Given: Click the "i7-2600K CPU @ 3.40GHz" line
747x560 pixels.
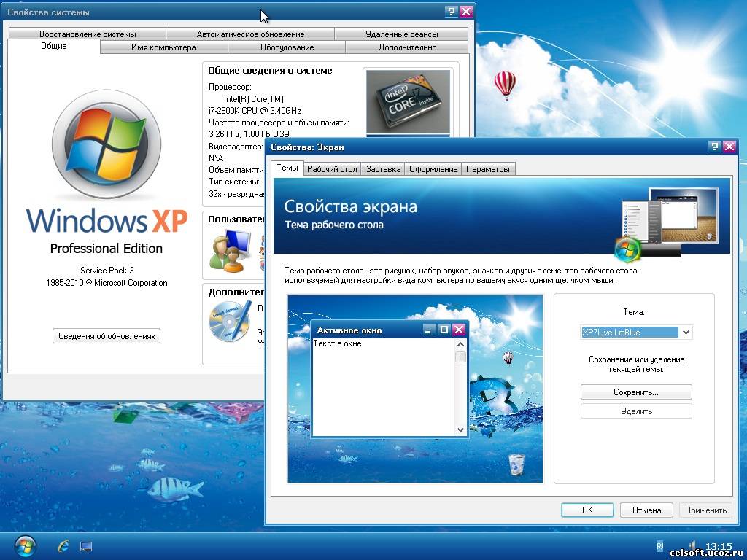Looking at the screenshot, I should coord(255,111).
